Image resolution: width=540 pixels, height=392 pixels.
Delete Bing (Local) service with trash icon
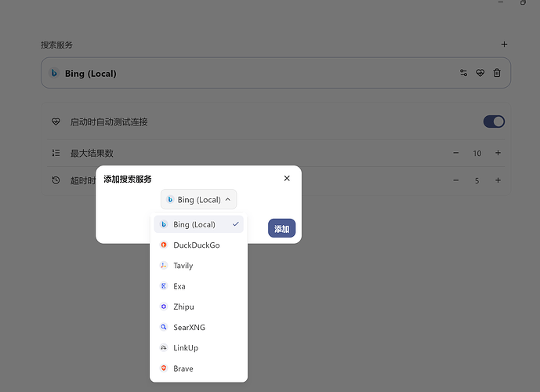pos(497,73)
